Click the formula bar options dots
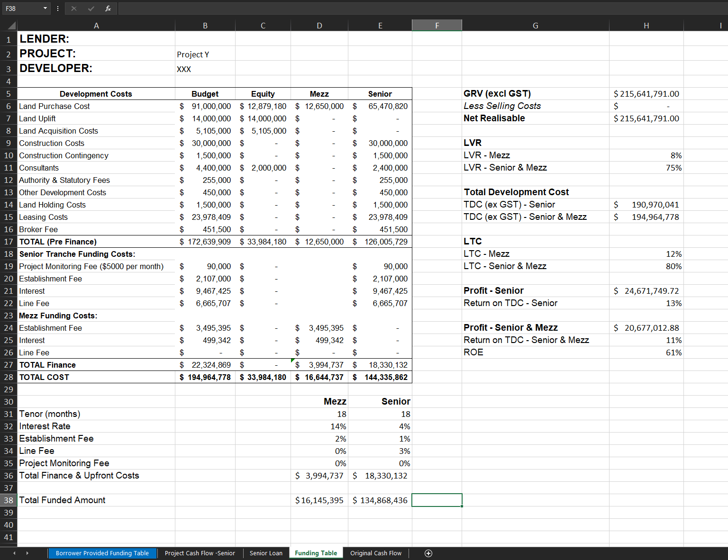Viewport: 728px width, 560px height. [58, 9]
